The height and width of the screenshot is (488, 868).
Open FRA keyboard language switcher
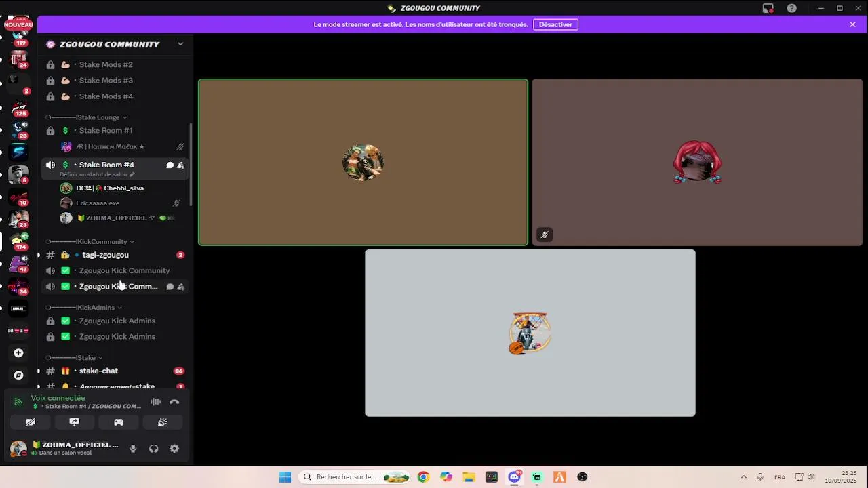(x=780, y=477)
